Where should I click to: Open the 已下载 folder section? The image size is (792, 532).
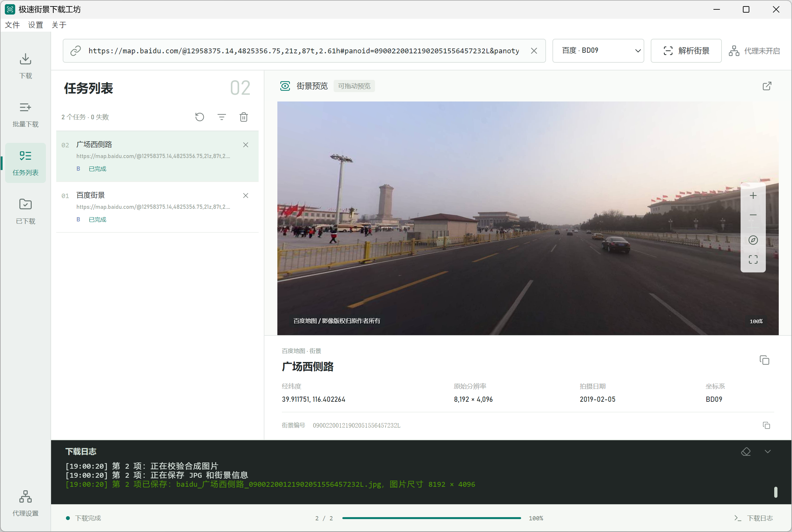click(x=26, y=212)
